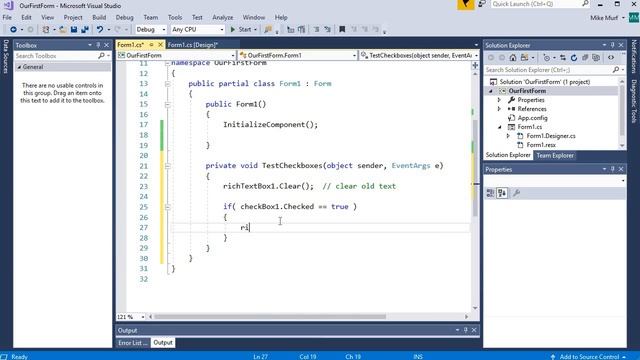Screen dimensions: 640x360
Task: Click the View Code icon in Solution Explorer
Action: [x=611, y=58]
